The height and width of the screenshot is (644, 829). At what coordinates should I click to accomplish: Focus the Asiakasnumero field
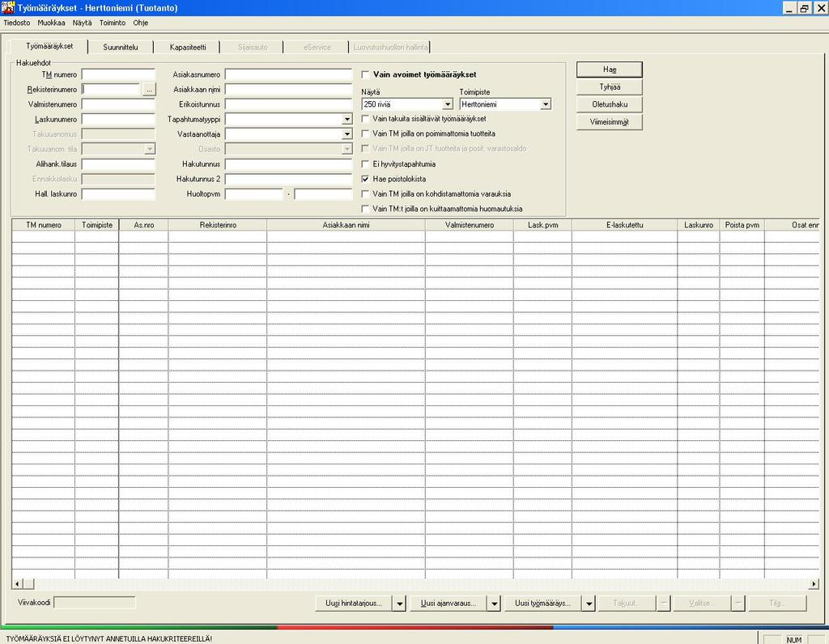tap(289, 74)
